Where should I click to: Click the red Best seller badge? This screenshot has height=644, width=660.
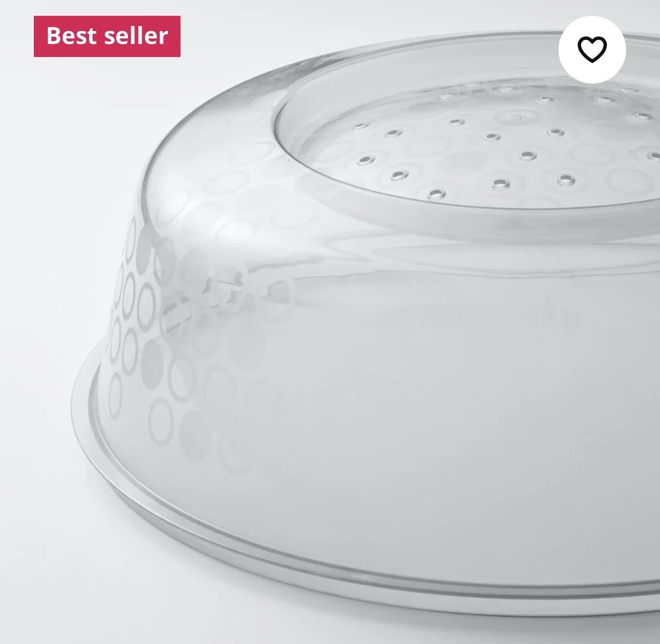tap(107, 36)
